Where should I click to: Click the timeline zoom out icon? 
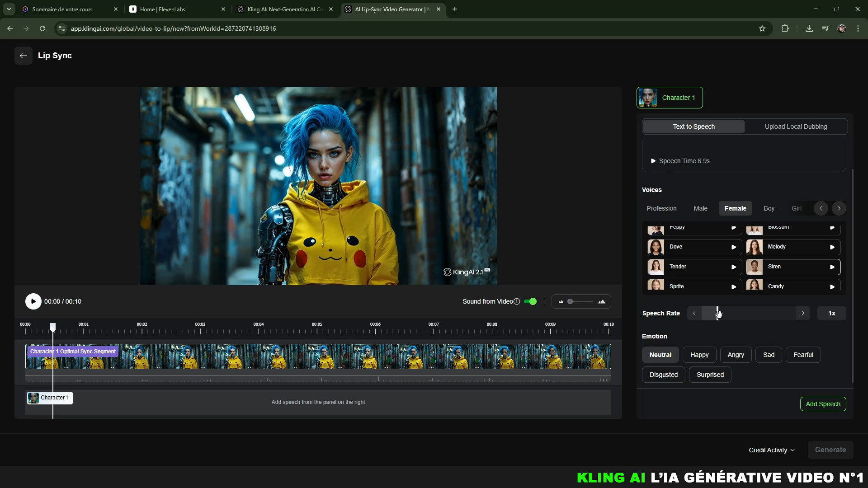(x=561, y=301)
